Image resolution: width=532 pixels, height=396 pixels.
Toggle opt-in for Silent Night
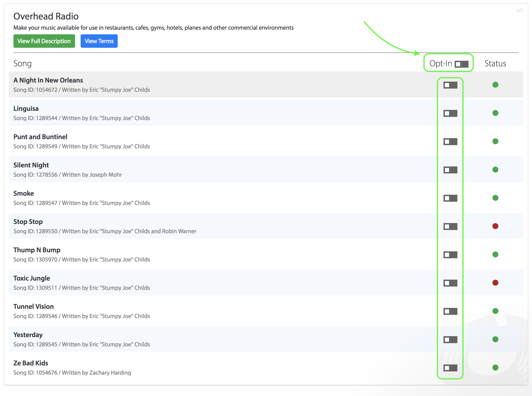click(x=450, y=170)
